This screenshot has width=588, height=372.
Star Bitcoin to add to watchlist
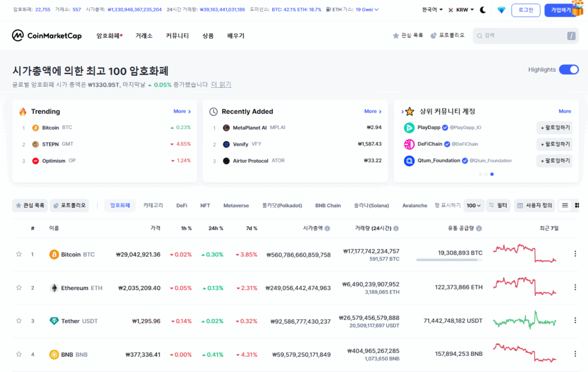19,254
